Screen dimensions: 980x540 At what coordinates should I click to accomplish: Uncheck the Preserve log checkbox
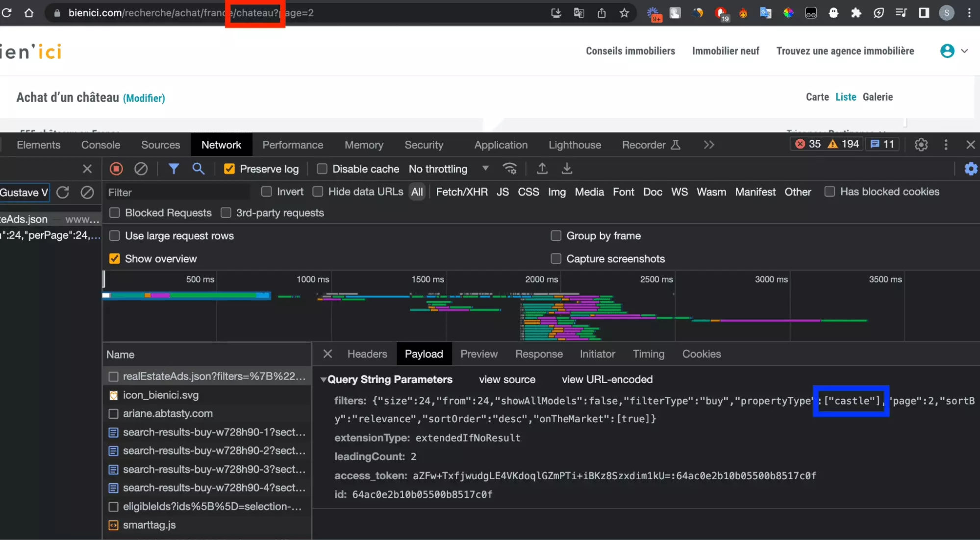coord(229,169)
